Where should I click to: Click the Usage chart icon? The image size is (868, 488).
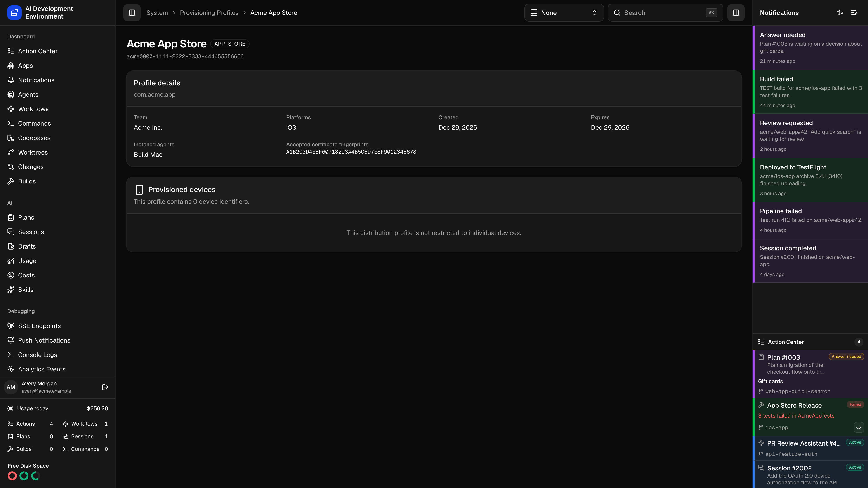point(11,261)
